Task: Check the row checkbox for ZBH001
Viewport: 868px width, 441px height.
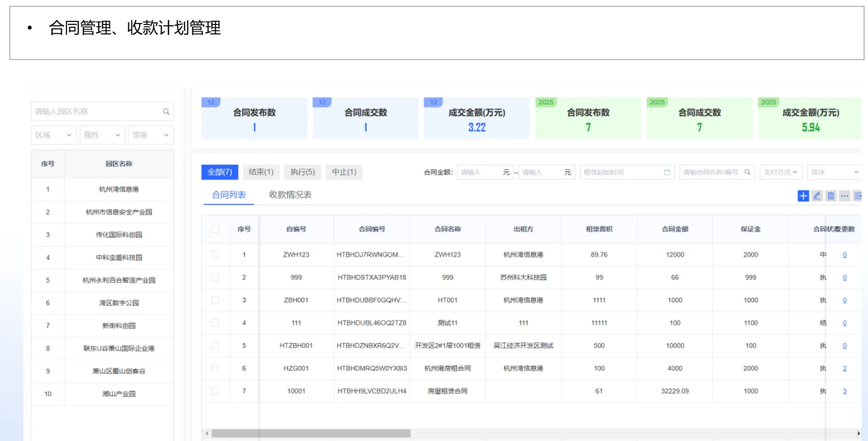Action: click(x=215, y=300)
